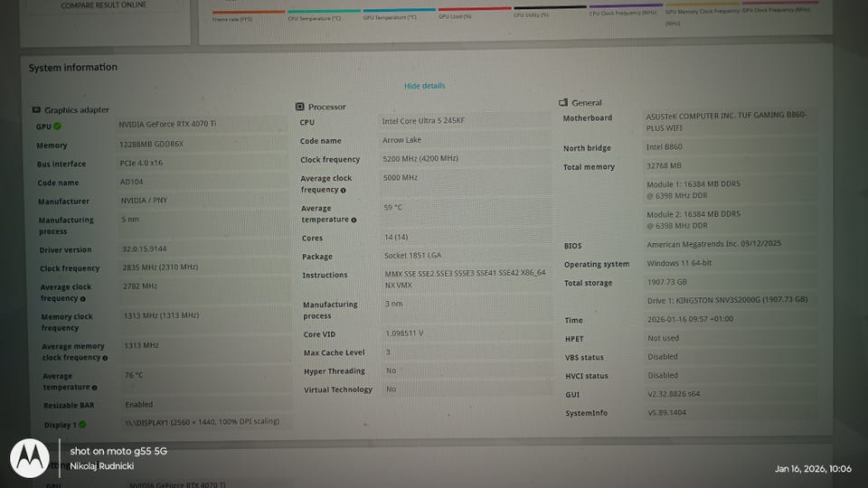Screen dimensions: 868x488
Task: Click the Windows 11 64-bit value
Action: [679, 263]
